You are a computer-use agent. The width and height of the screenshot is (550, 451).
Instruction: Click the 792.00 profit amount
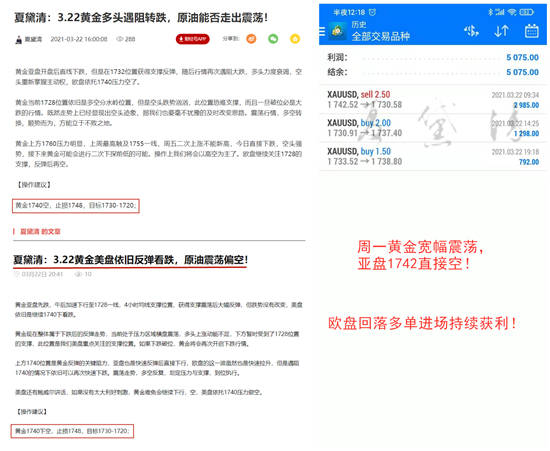(x=529, y=162)
